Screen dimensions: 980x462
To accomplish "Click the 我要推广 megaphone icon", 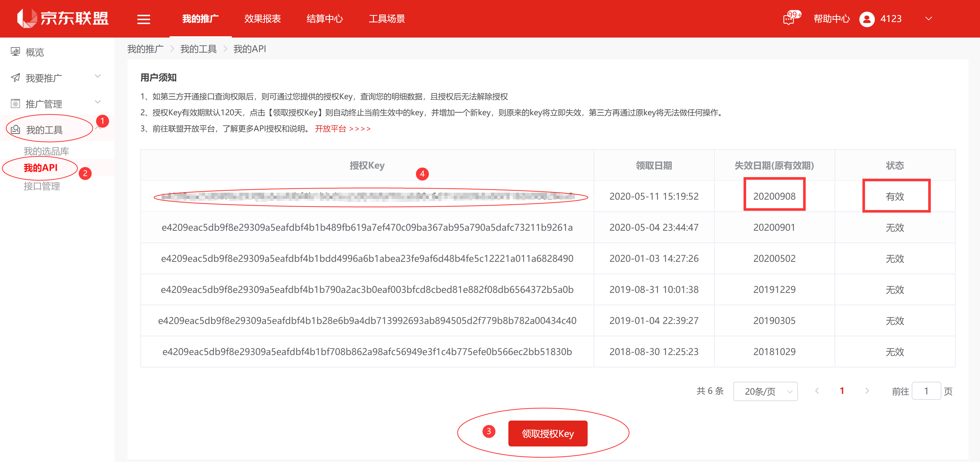I will click(15, 77).
